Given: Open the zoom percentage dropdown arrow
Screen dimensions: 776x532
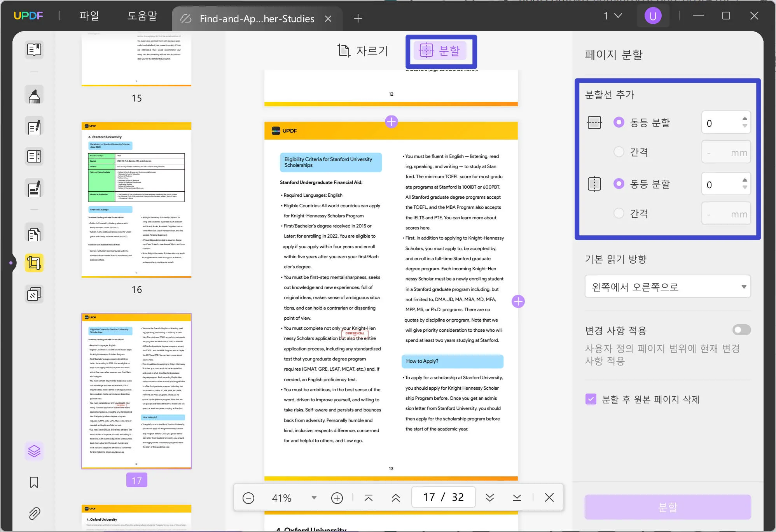Looking at the screenshot, I should [x=314, y=498].
